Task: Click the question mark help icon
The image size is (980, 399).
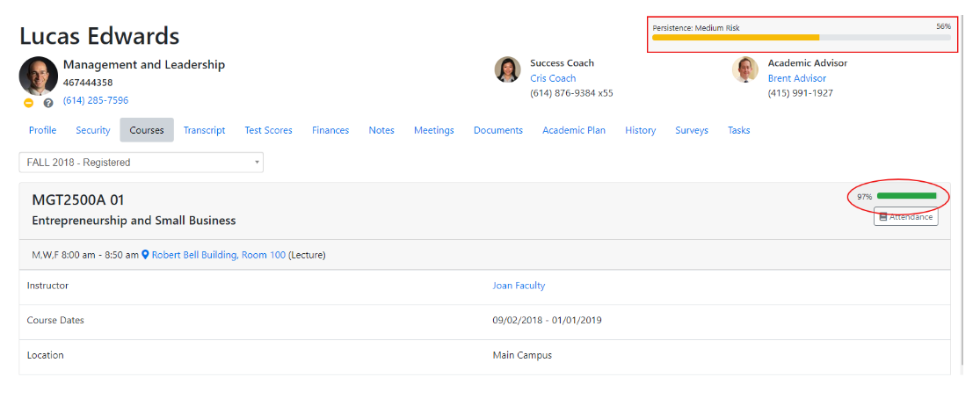Action: click(x=48, y=103)
